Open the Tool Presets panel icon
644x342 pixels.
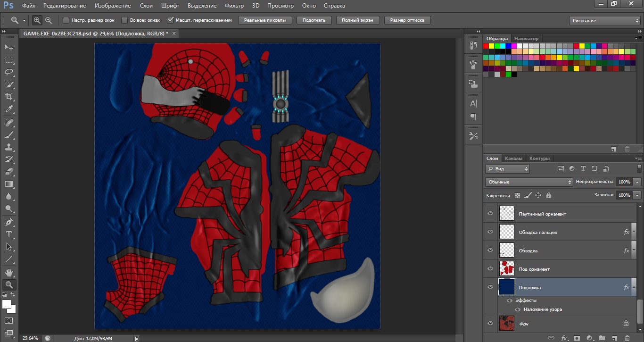tap(473, 136)
